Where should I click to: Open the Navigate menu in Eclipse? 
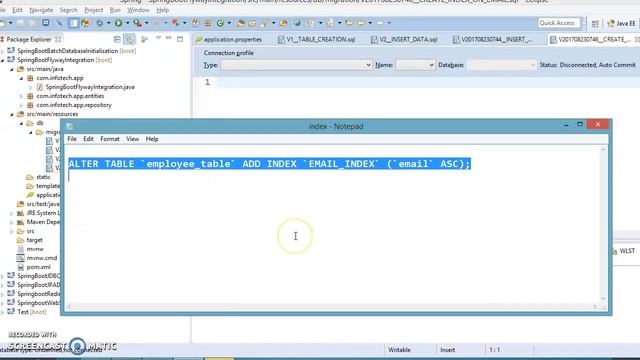coord(41,10)
